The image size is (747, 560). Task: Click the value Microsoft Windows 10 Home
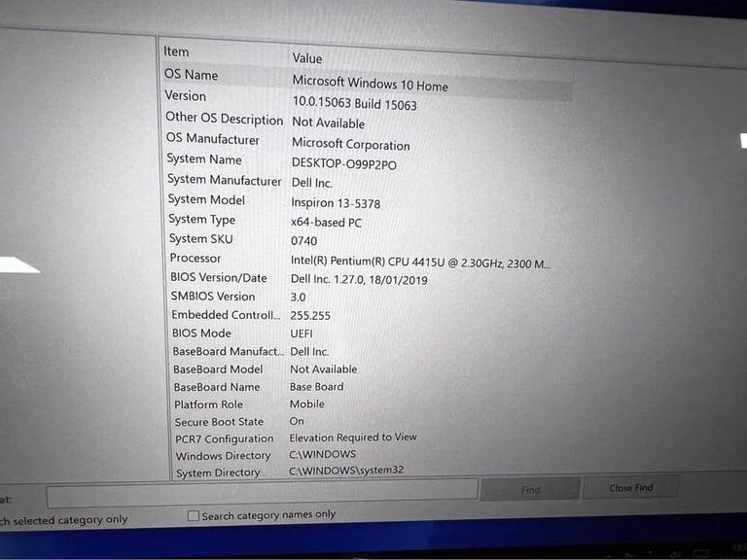tap(371, 84)
